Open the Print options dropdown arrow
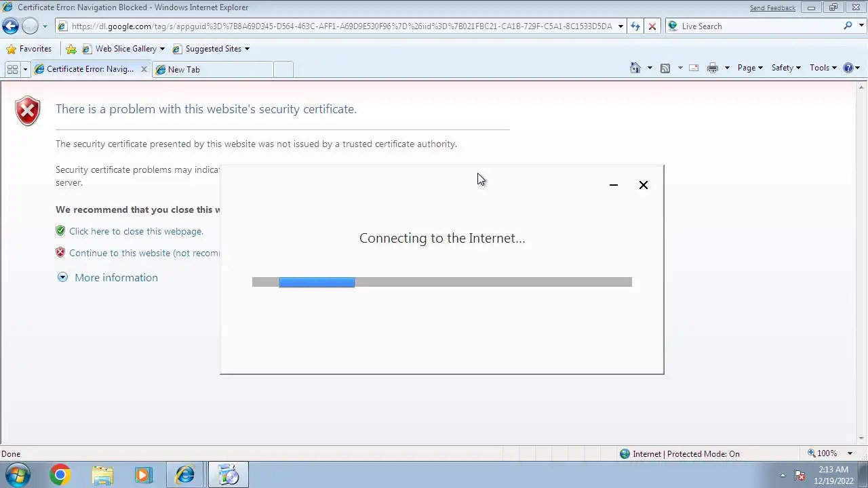 pos(727,68)
